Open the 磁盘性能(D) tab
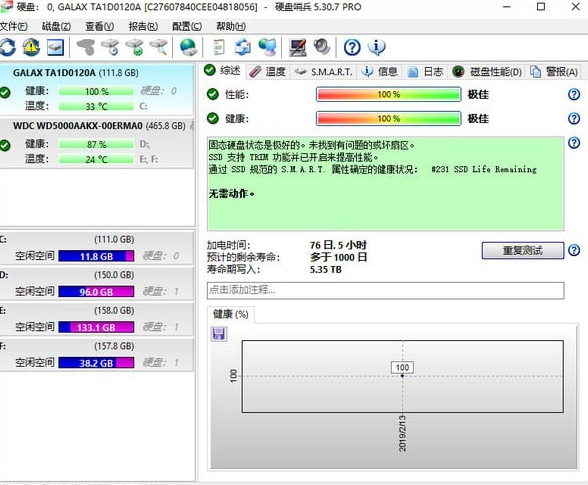 click(487, 72)
